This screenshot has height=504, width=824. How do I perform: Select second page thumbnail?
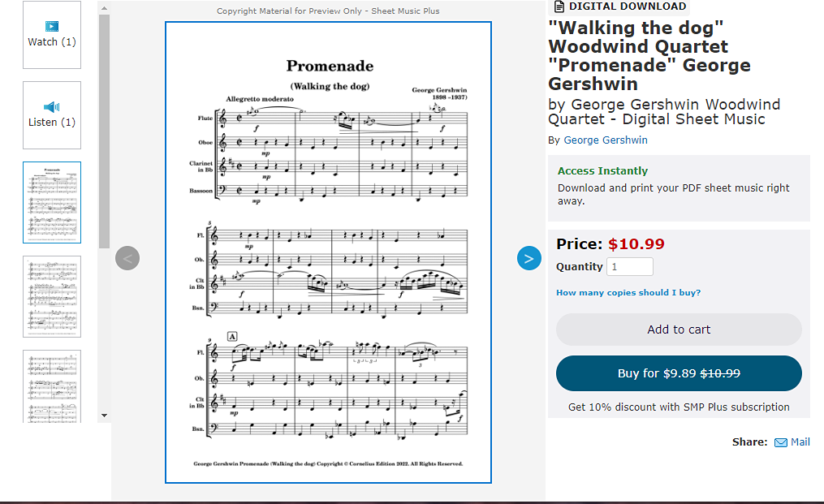point(52,296)
